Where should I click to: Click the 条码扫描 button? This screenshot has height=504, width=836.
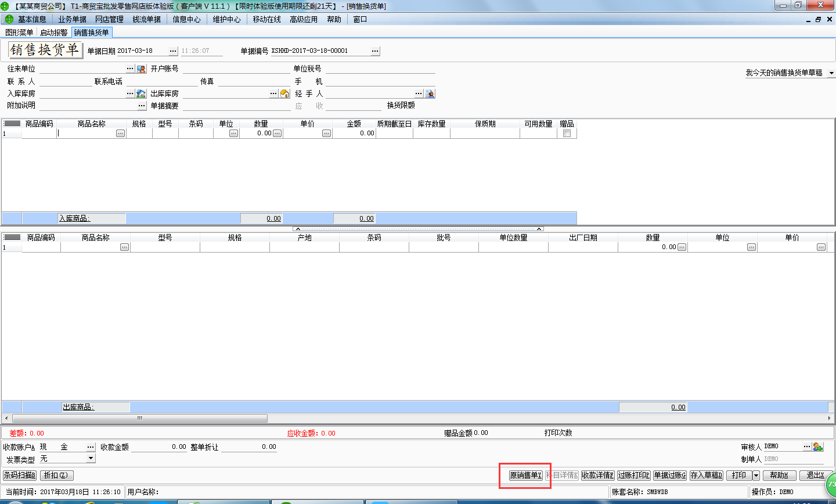pyautogui.click(x=20, y=476)
